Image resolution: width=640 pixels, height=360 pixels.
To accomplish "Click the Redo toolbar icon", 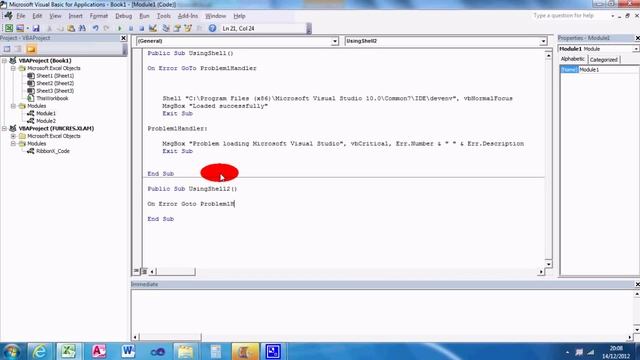I will pos(106,28).
